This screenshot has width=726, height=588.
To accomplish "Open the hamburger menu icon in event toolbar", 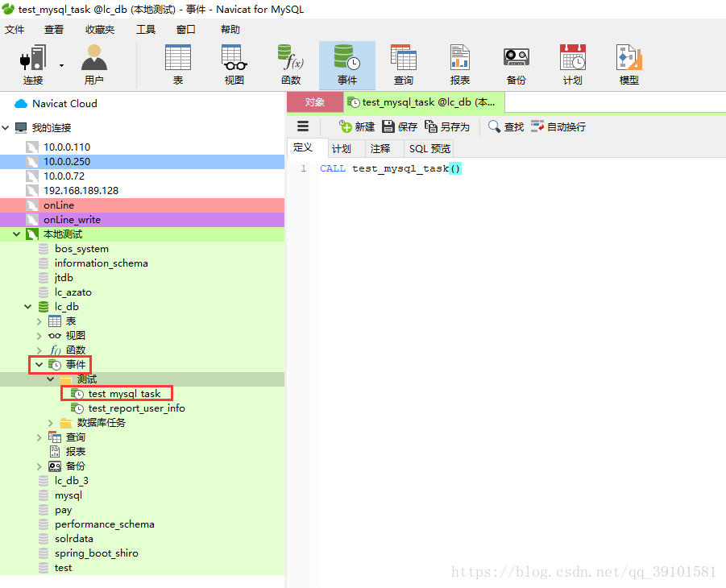I will click(x=303, y=126).
